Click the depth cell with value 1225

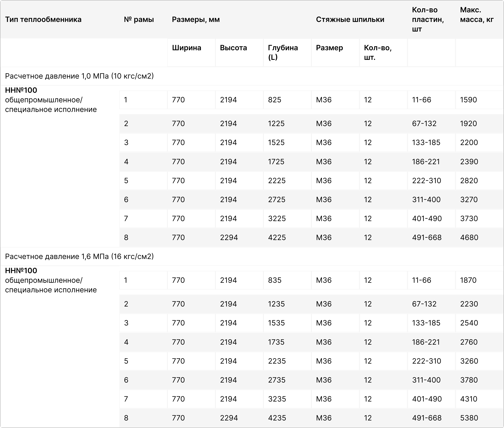coord(276,123)
